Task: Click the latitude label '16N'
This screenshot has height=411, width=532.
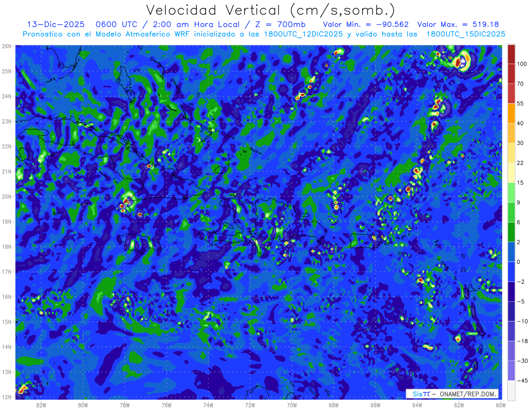Action: pos(7,297)
